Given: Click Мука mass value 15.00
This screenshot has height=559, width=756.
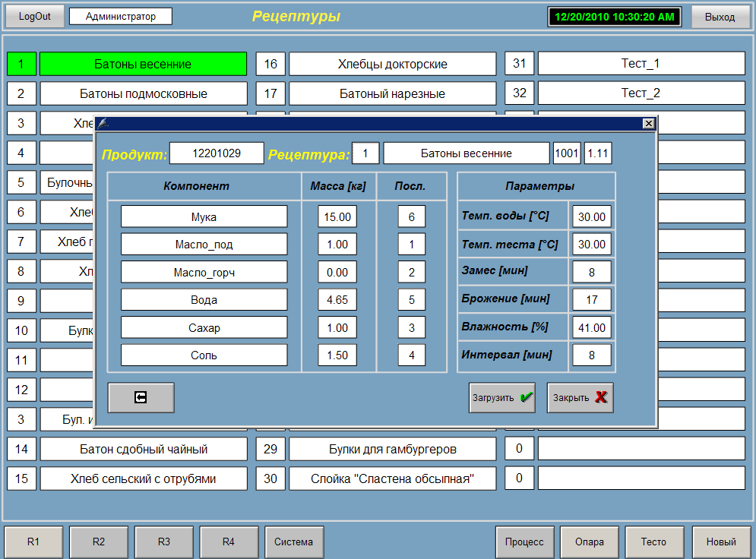Looking at the screenshot, I should coord(337,216).
